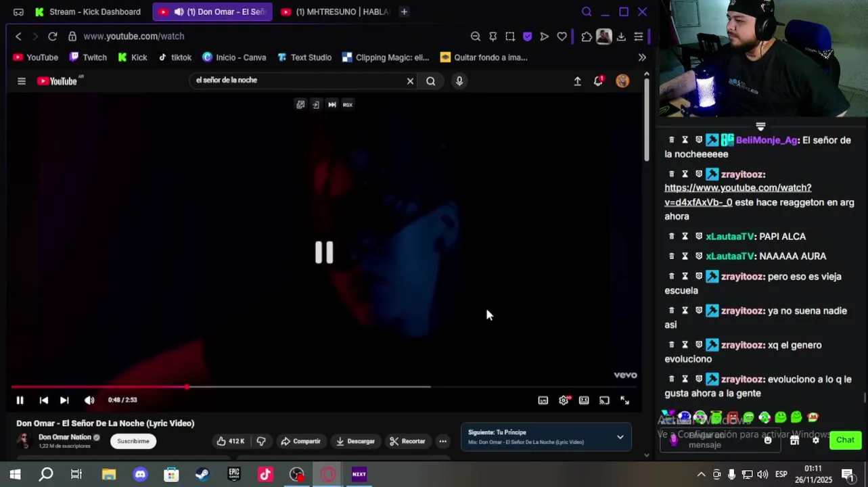Open the chat settings gear
868x487 pixels.
(816, 440)
